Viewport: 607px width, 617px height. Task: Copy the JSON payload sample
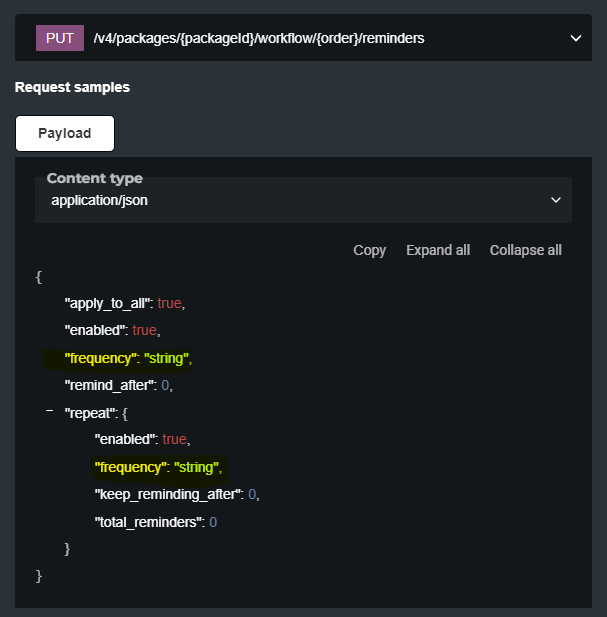pyautogui.click(x=369, y=250)
